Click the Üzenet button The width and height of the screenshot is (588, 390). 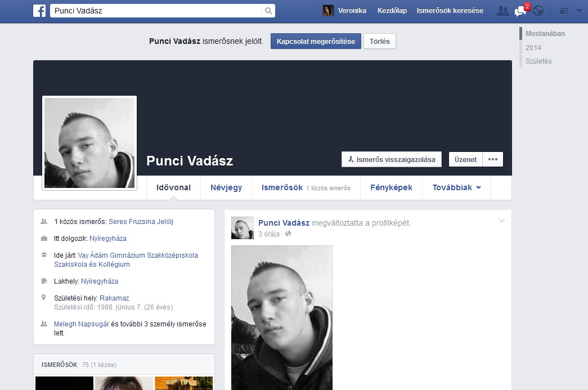click(466, 159)
